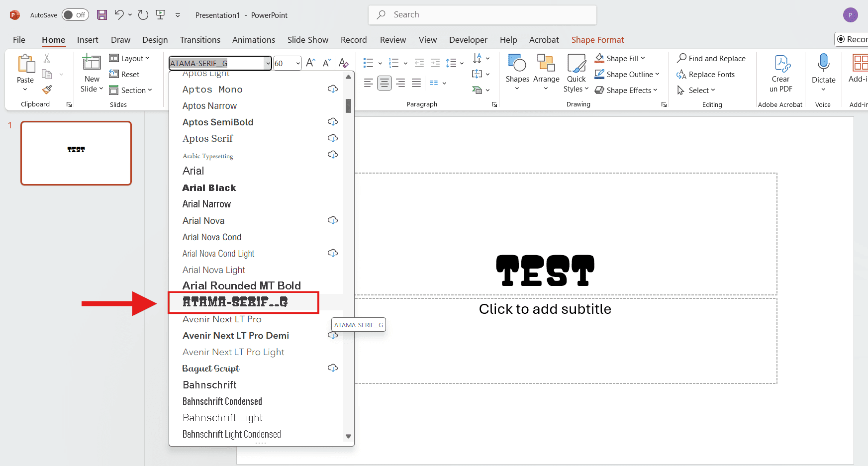This screenshot has width=868, height=466.
Task: Expand the Layout dropdown
Action: 129,58
